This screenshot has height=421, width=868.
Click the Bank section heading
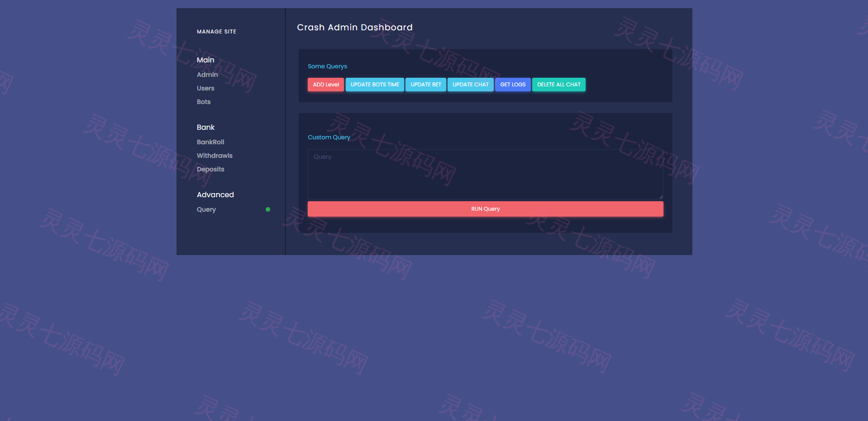[205, 127]
